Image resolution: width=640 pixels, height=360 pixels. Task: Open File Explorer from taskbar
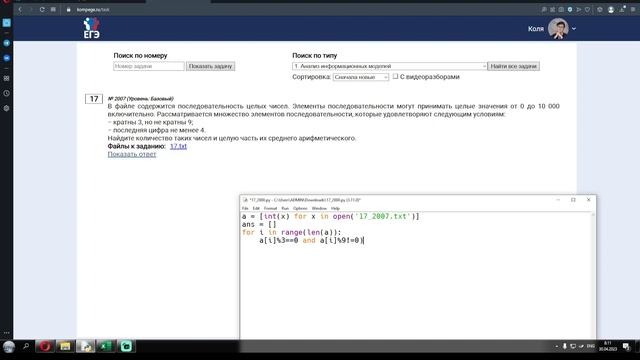(65, 347)
